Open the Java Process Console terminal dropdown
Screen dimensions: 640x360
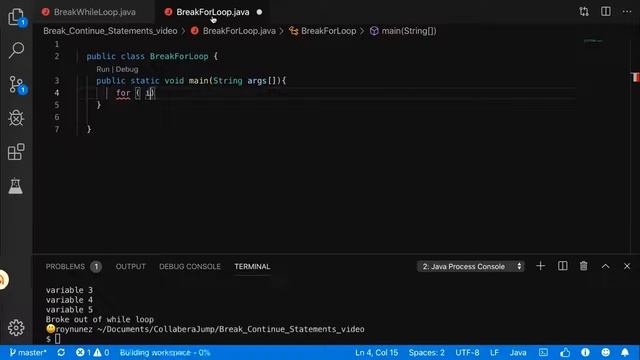click(471, 267)
